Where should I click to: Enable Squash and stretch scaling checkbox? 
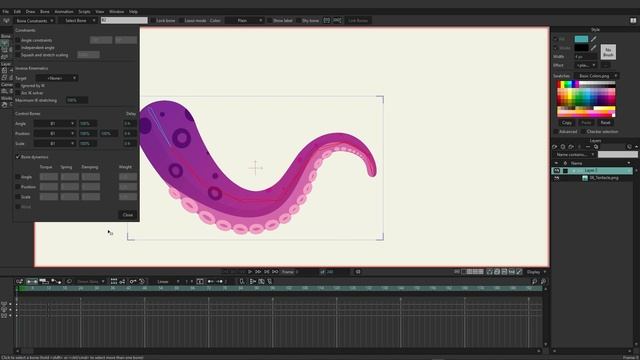18,55
